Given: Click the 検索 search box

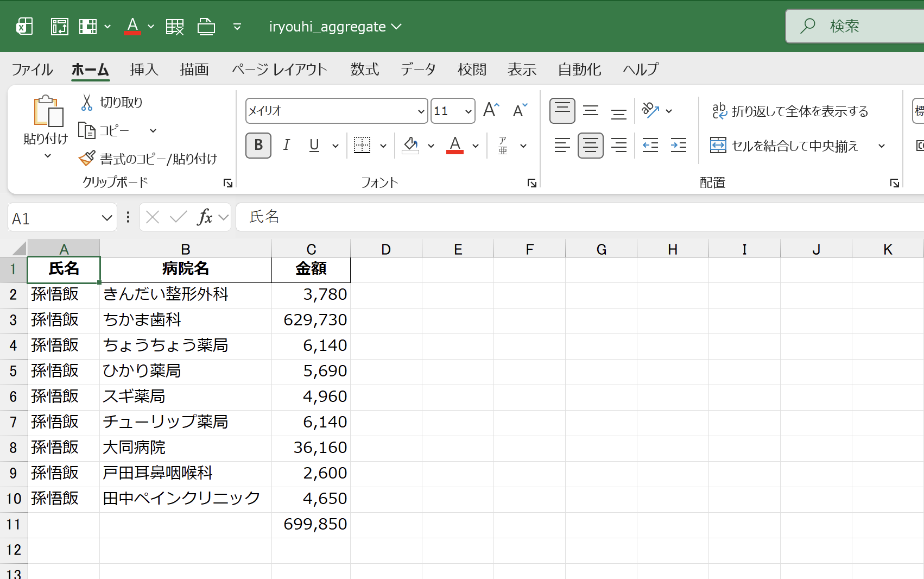Looking at the screenshot, I should [x=858, y=26].
